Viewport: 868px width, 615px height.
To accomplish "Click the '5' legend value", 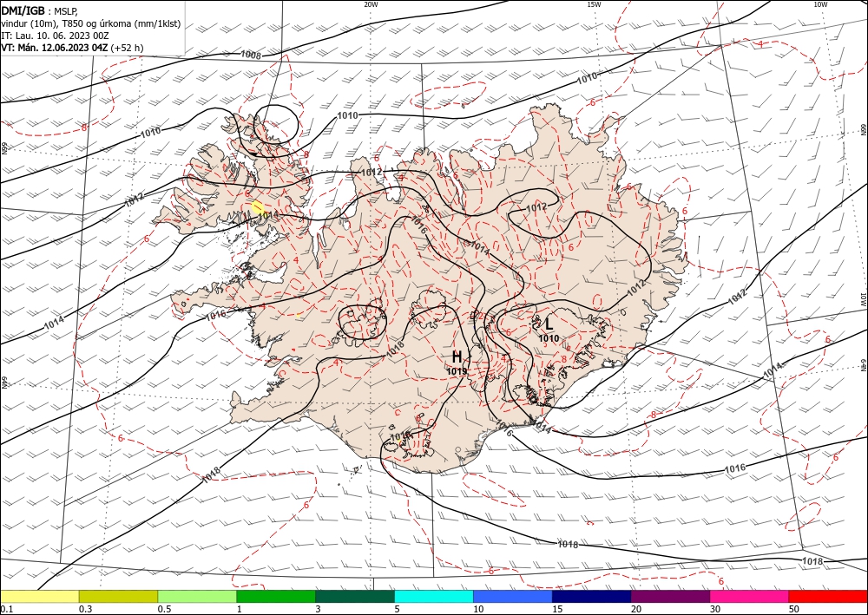I will click(x=397, y=610).
